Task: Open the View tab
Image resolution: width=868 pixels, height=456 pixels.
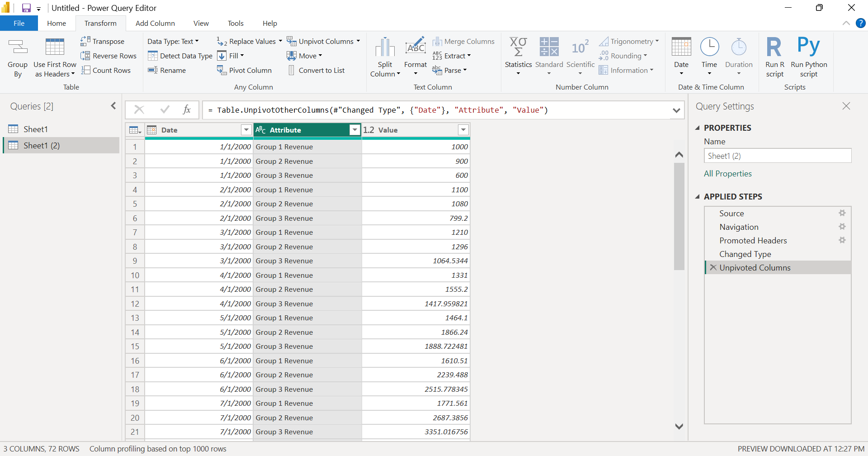Action: click(x=201, y=23)
